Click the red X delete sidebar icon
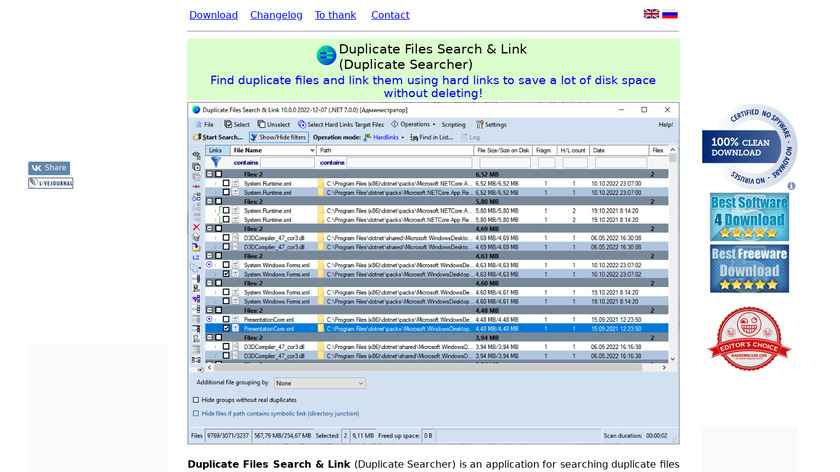Viewport: 840px width, 472px height. (196, 227)
